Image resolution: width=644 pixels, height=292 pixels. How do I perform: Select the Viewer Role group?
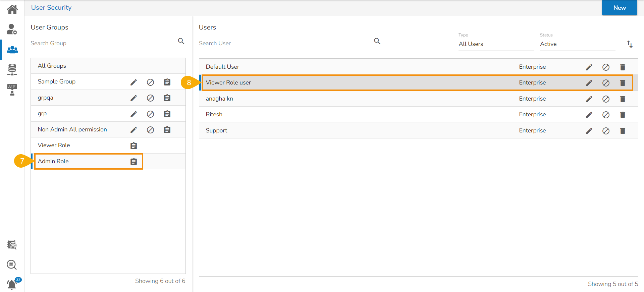[x=54, y=145]
